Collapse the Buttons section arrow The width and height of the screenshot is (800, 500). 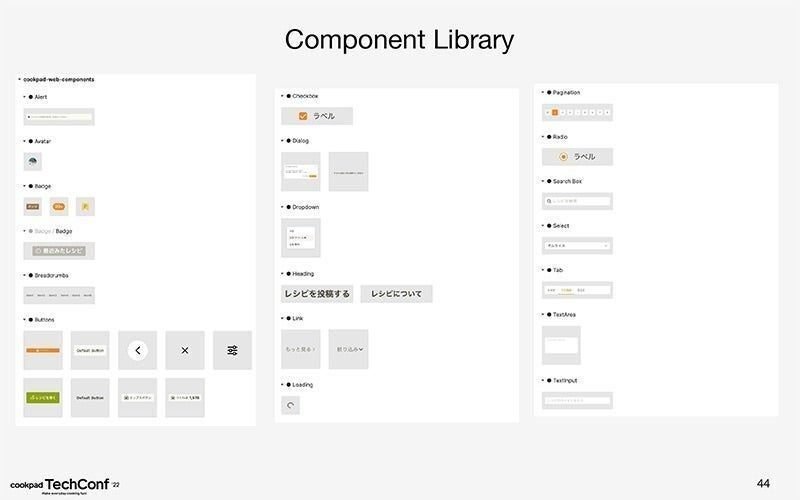tap(24, 320)
